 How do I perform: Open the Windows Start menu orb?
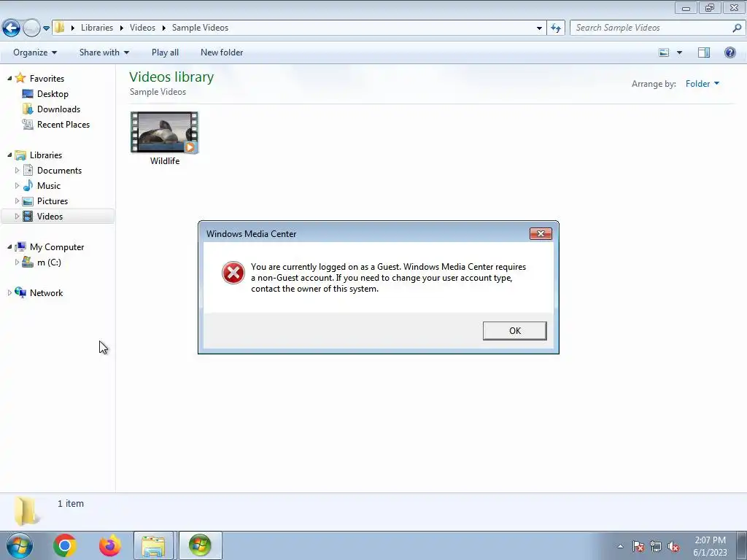[x=19, y=545]
